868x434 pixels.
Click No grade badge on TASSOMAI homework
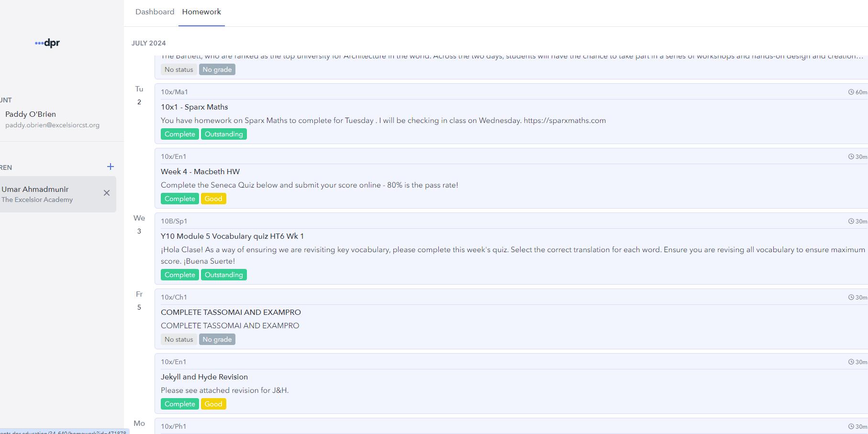click(217, 340)
